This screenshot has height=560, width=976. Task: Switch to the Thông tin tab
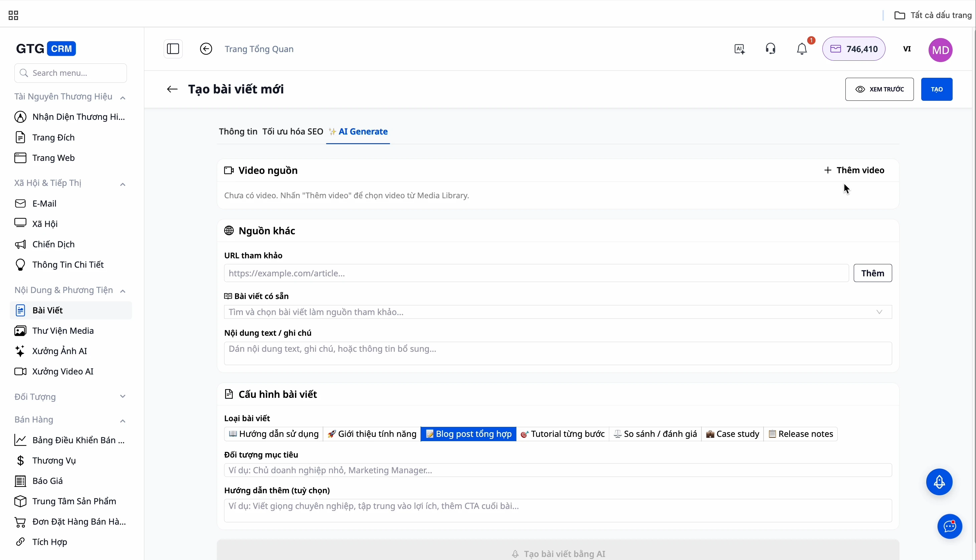[x=238, y=131]
